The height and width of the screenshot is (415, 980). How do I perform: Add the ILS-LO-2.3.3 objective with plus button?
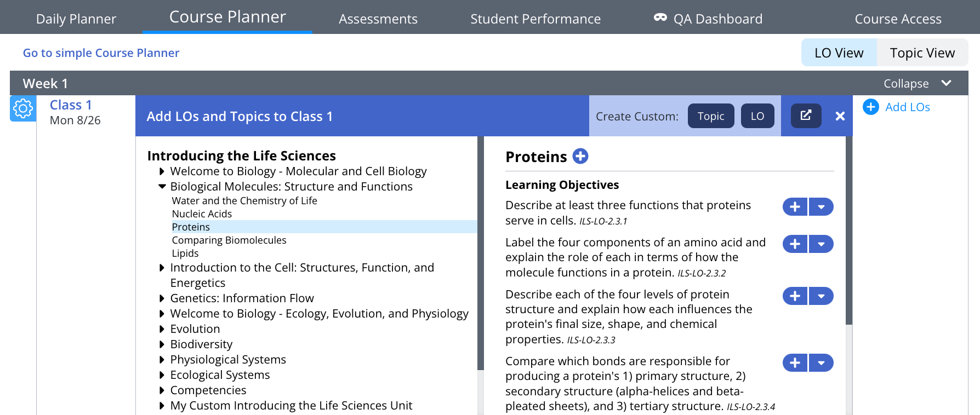point(795,296)
